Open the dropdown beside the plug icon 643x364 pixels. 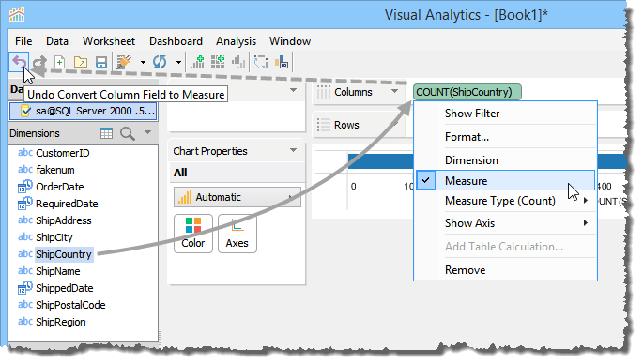(143, 63)
